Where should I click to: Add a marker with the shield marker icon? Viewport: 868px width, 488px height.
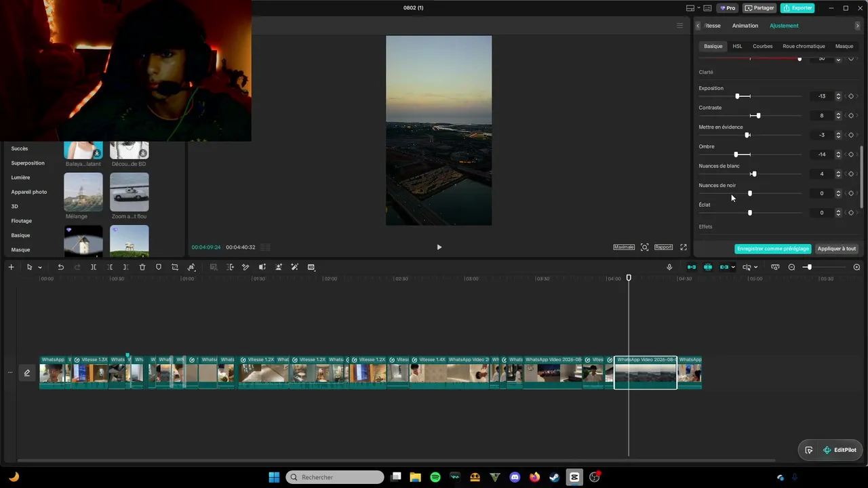(159, 267)
